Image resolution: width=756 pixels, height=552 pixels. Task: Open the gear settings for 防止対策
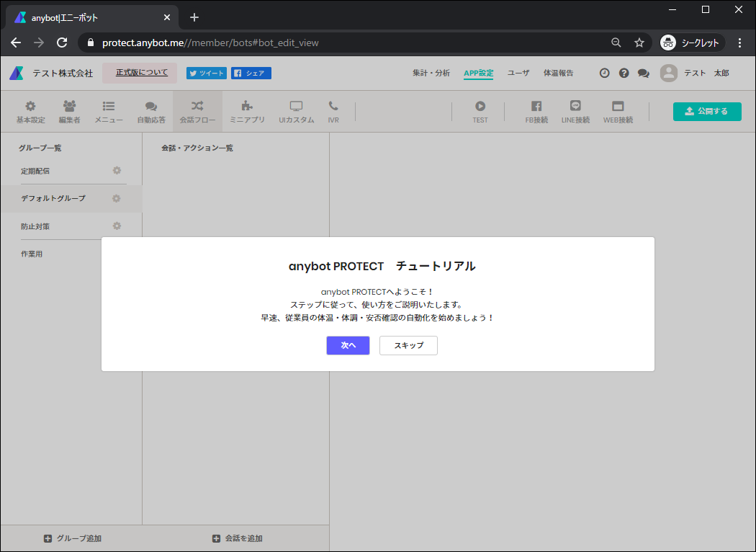pos(116,224)
